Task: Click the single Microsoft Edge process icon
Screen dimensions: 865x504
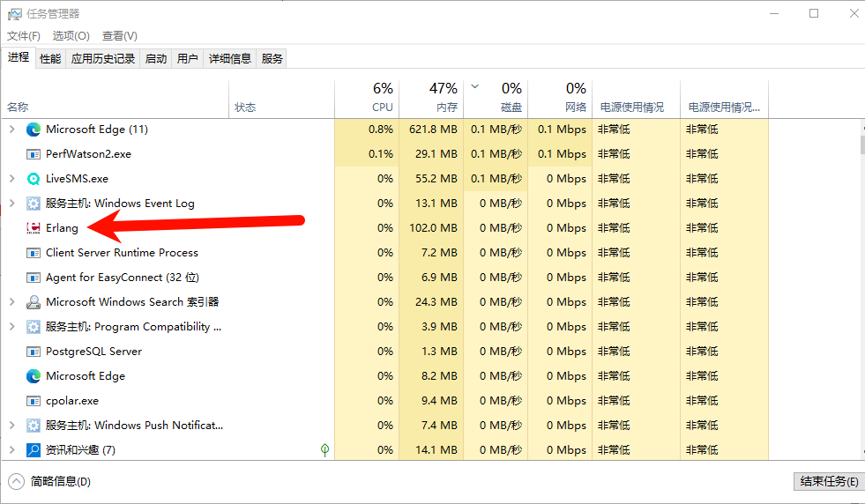Action: point(34,376)
